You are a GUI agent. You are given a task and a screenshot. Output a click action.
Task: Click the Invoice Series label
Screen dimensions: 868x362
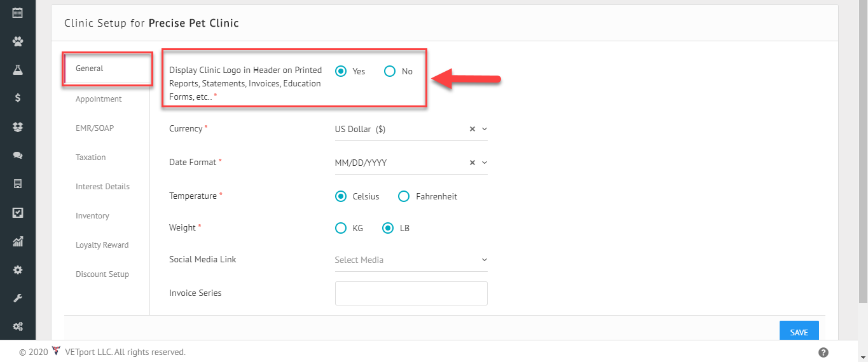pyautogui.click(x=195, y=293)
